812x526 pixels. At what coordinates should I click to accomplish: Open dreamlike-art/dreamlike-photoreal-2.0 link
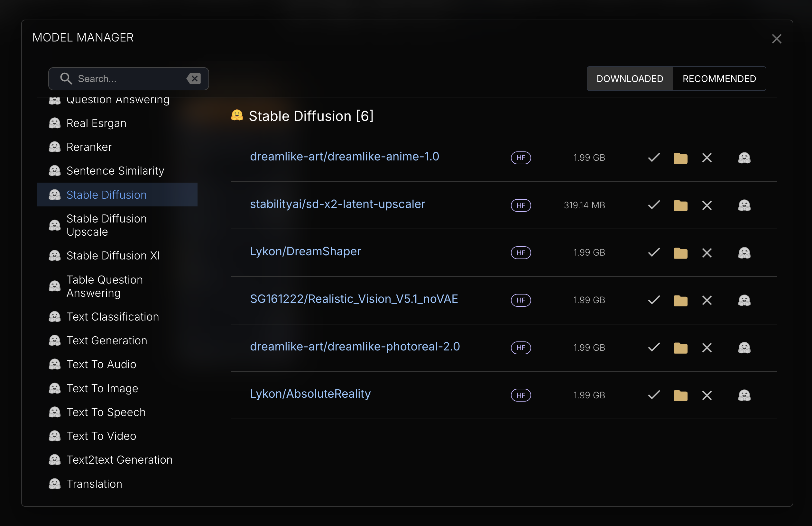(355, 346)
